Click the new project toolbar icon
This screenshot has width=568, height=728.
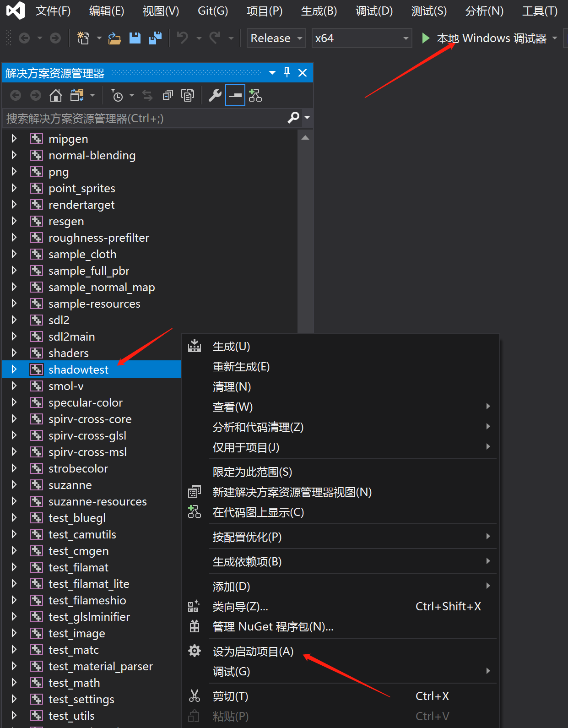[83, 38]
